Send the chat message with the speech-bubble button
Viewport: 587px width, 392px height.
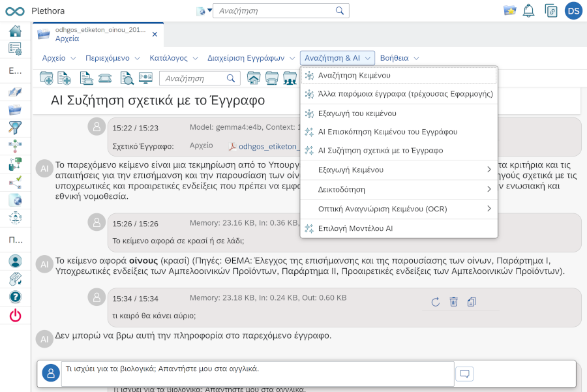tap(464, 374)
